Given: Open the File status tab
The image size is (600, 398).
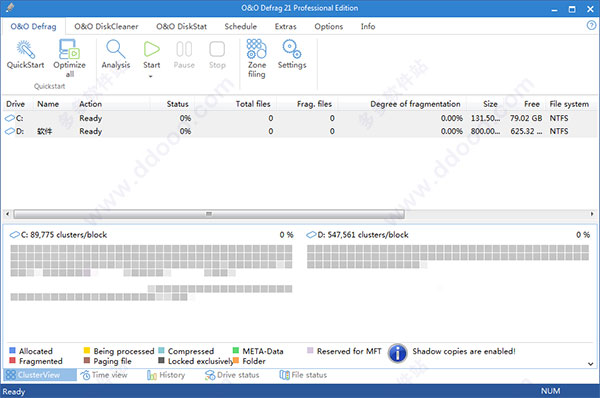Looking at the screenshot, I should coord(303,375).
